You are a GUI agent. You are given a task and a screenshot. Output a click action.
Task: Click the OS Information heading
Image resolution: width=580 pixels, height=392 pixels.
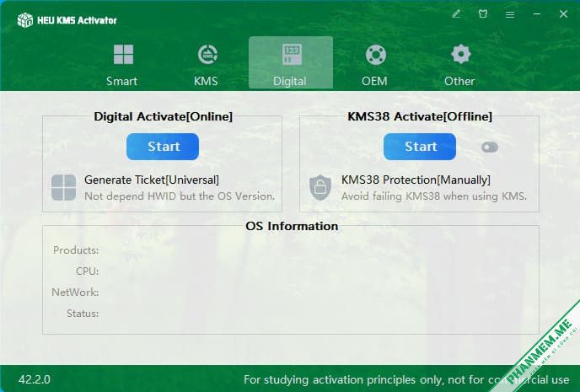(292, 226)
